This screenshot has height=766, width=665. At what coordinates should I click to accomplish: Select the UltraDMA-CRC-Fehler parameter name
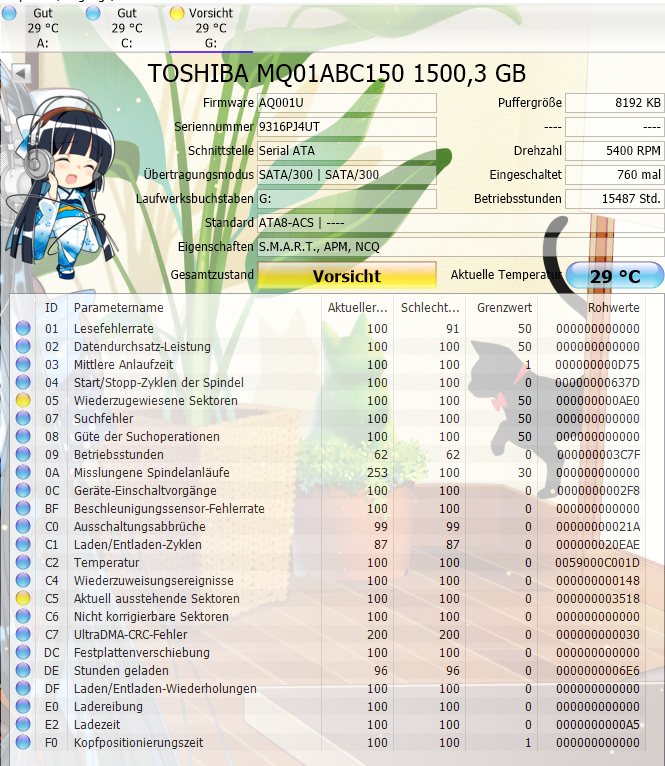click(130, 635)
